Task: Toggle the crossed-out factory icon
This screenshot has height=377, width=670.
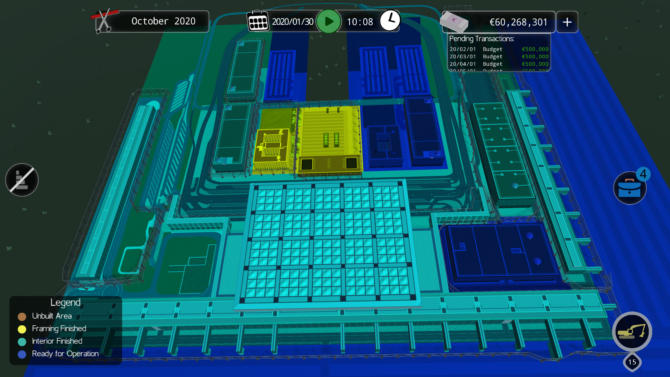Action: pyautogui.click(x=22, y=180)
